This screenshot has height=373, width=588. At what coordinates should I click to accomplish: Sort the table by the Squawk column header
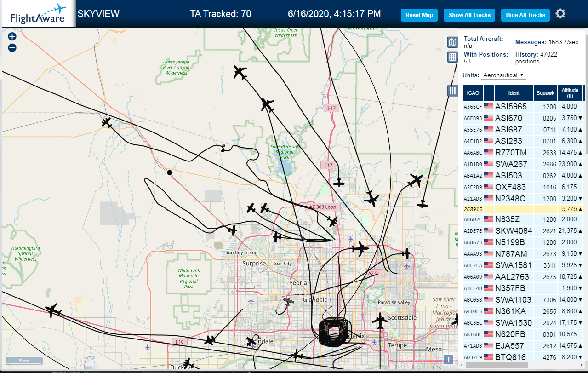[x=545, y=93]
